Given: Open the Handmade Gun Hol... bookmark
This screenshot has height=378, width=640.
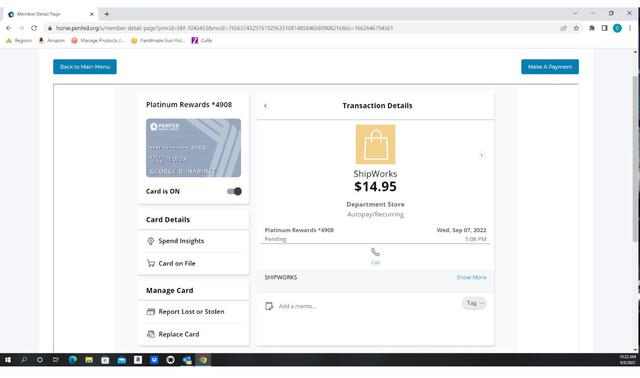Looking at the screenshot, I should (x=158, y=40).
